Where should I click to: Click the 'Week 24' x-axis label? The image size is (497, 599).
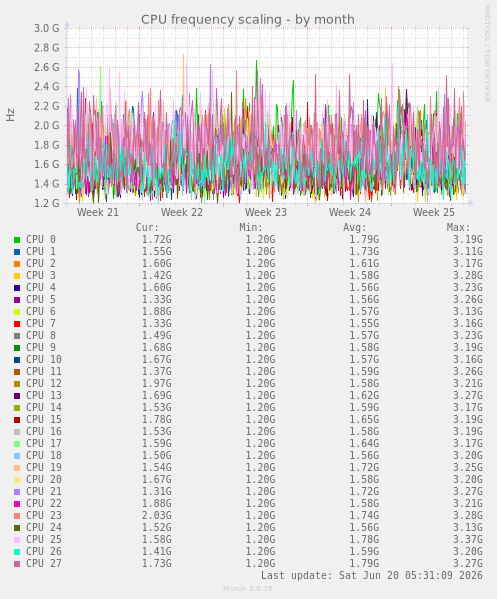tap(350, 212)
